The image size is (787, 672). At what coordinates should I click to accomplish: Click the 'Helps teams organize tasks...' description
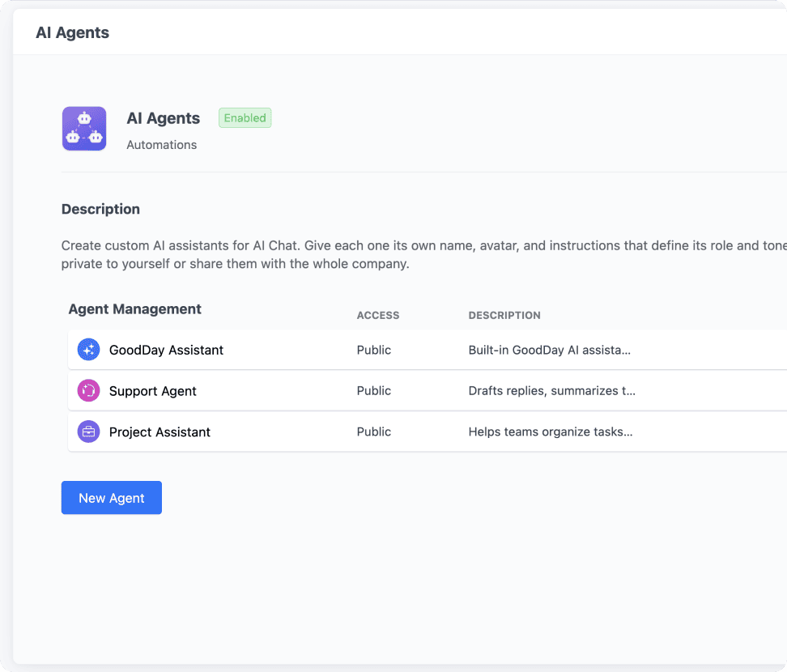(x=551, y=432)
